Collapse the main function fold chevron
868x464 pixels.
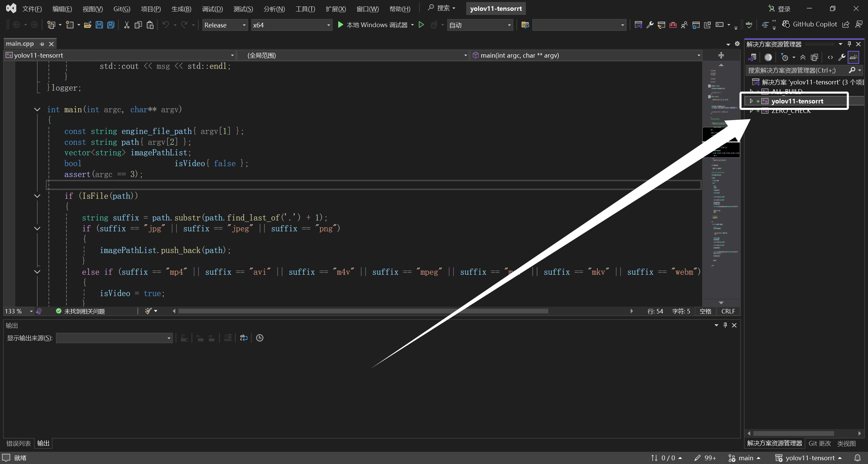point(37,110)
